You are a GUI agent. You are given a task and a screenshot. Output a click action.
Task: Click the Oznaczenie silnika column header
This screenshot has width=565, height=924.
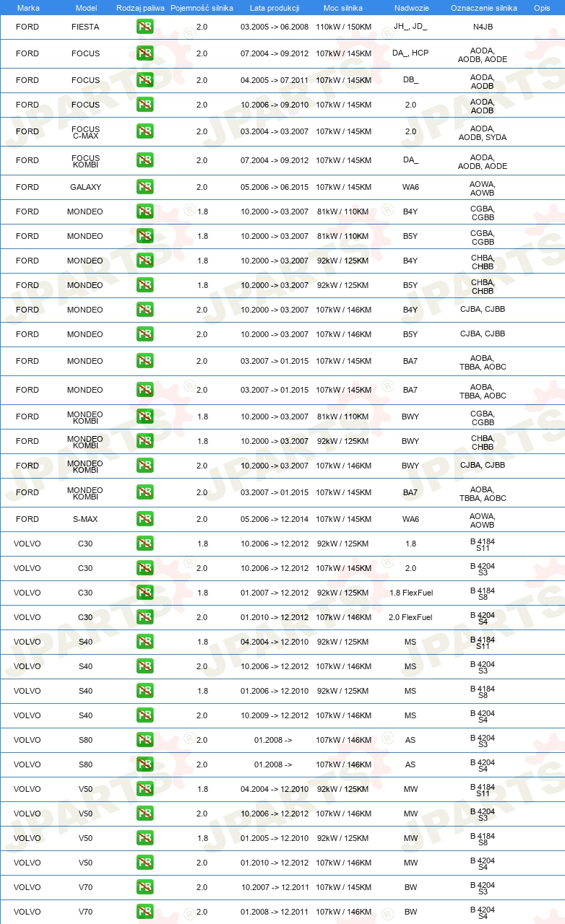point(483,8)
